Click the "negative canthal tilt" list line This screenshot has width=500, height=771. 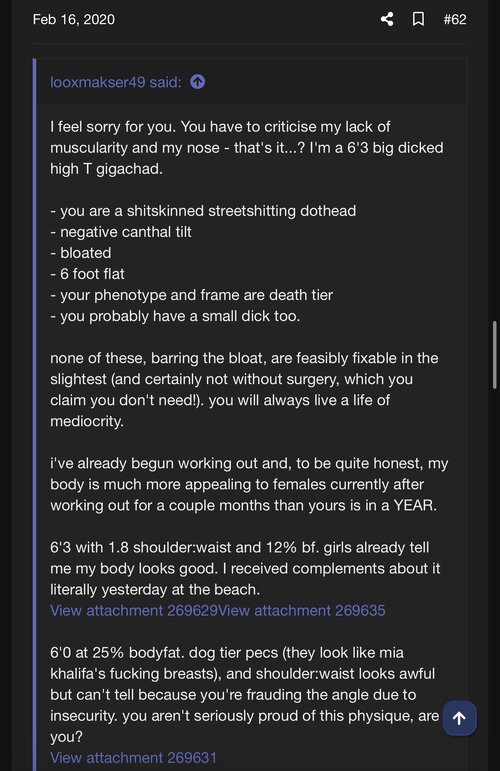pos(121,232)
